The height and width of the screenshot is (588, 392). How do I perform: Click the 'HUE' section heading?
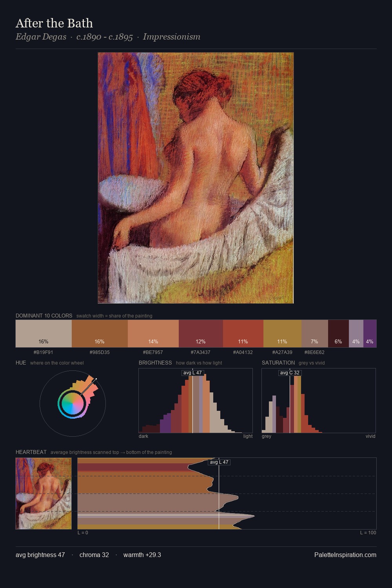coord(21,363)
